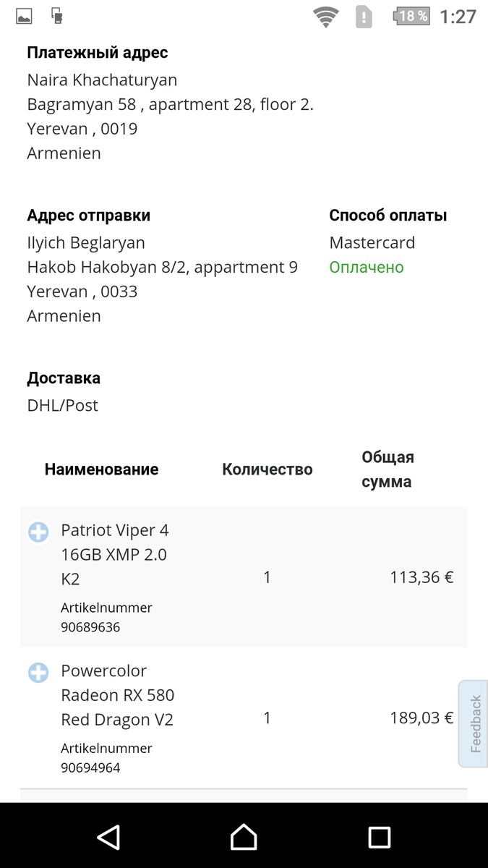Tap the image notification icon in status bar
The height and width of the screenshot is (868, 488).
24,15
